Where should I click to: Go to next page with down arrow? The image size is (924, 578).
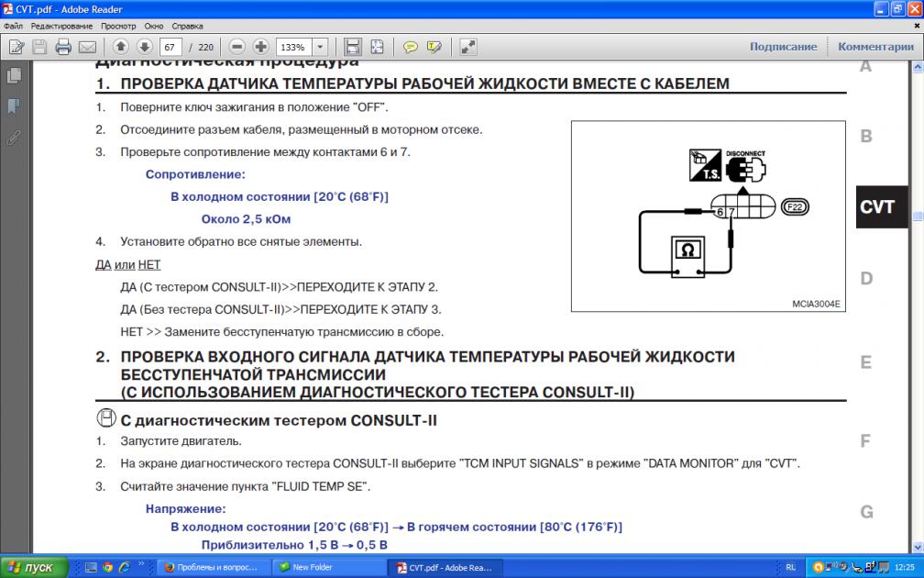point(145,47)
